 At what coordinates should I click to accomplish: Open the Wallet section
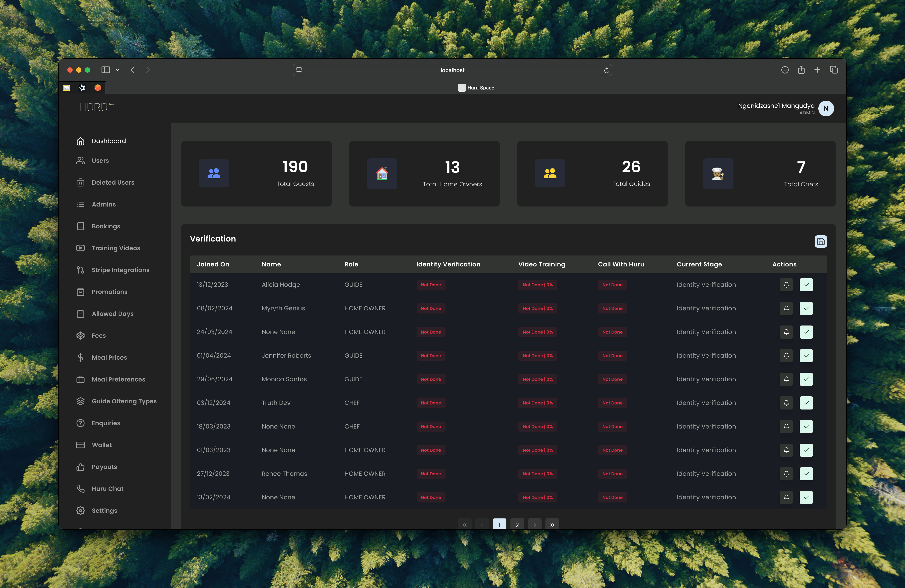pyautogui.click(x=101, y=445)
